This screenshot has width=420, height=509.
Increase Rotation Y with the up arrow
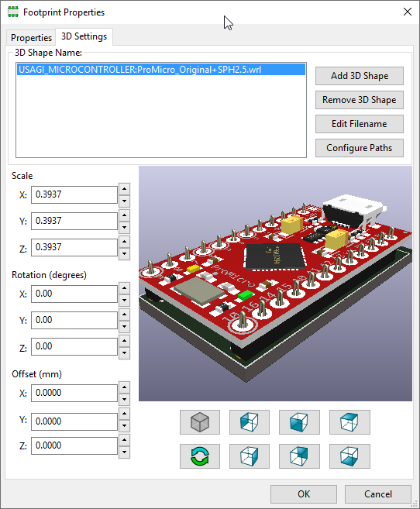pyautogui.click(x=124, y=315)
